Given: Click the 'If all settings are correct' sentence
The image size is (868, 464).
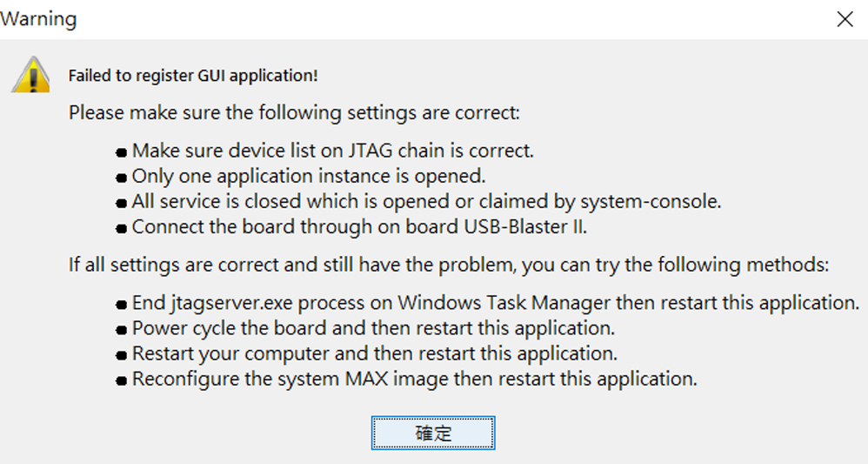Looking at the screenshot, I should pos(449,265).
